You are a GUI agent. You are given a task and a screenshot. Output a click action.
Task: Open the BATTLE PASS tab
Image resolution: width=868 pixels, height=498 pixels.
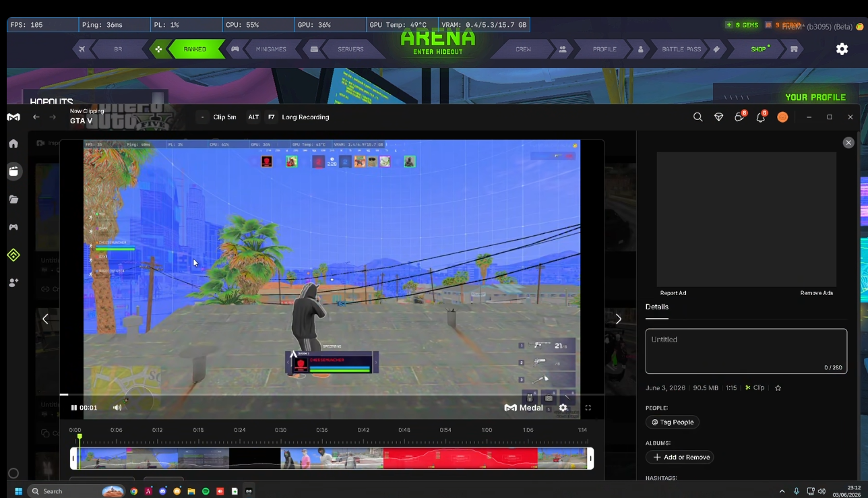pyautogui.click(x=681, y=49)
